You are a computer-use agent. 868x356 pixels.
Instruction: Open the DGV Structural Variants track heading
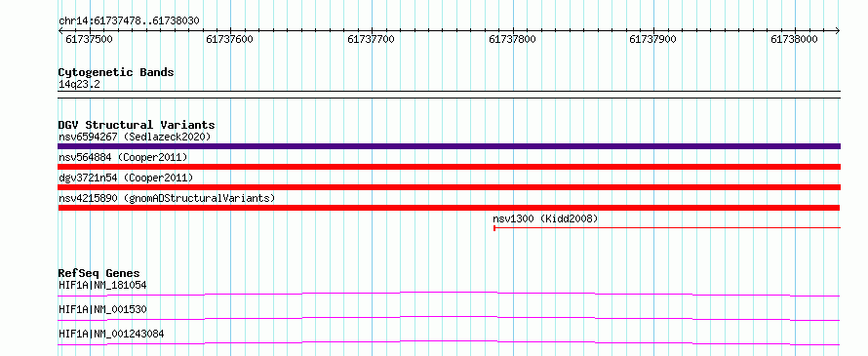[137, 125]
